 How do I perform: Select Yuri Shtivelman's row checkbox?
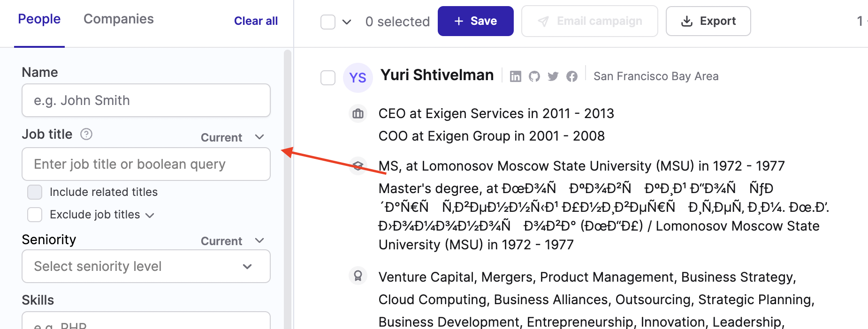(x=328, y=78)
